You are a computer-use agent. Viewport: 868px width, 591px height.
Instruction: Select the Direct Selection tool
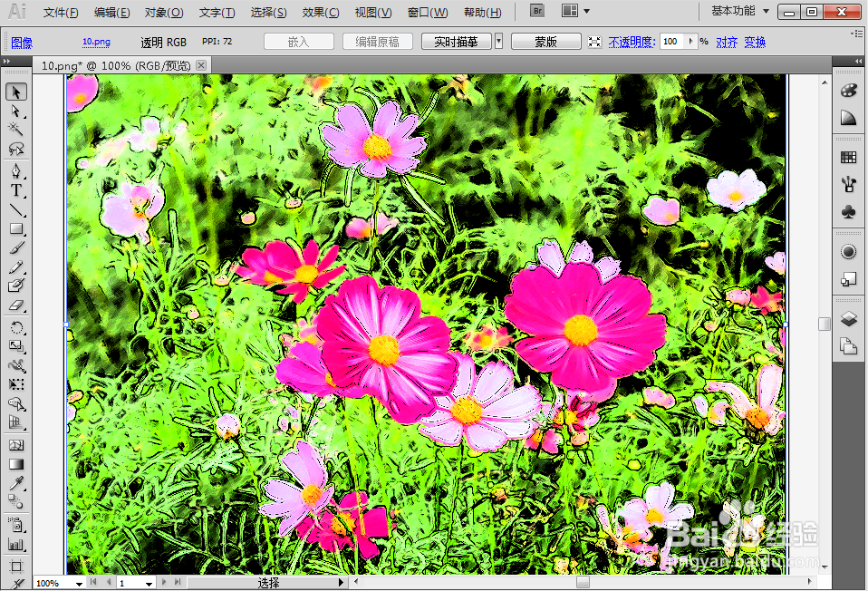[x=16, y=111]
